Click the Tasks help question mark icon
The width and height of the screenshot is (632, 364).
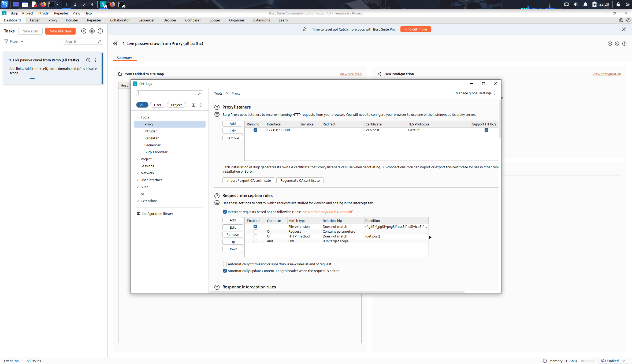click(100, 31)
